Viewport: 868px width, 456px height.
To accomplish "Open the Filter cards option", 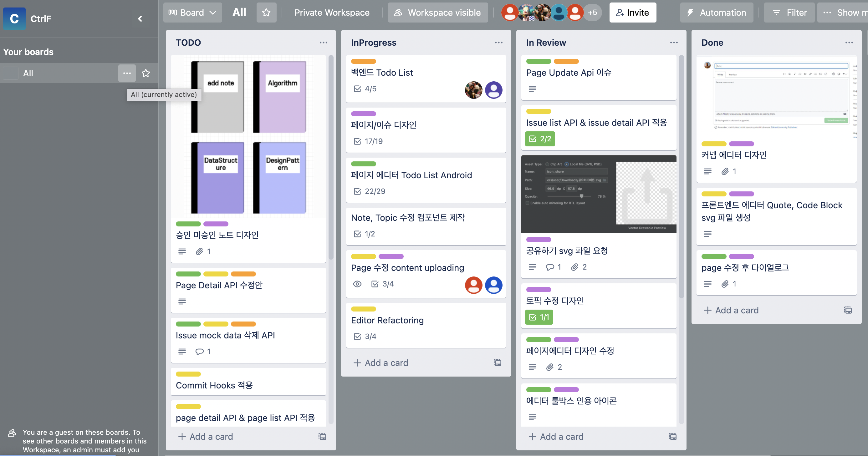I will coord(789,13).
